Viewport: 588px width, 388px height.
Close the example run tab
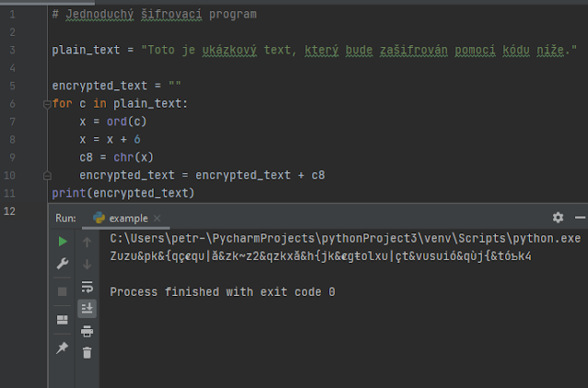pos(157,218)
